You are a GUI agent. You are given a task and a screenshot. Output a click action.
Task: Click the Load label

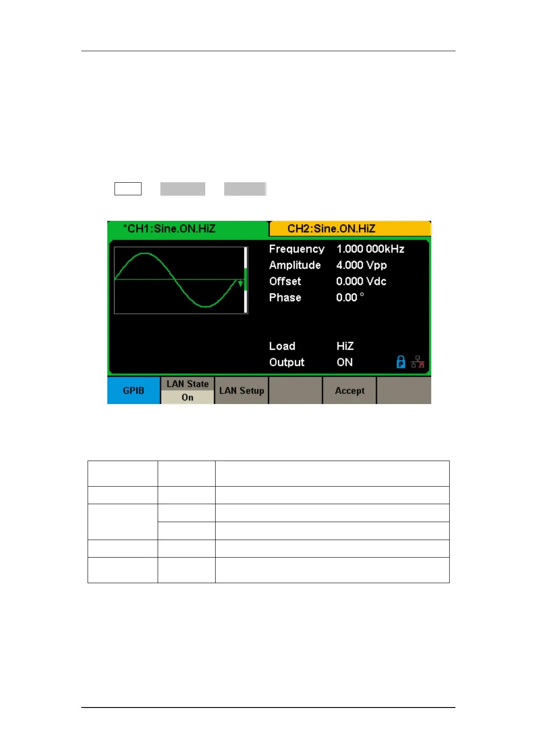point(282,346)
